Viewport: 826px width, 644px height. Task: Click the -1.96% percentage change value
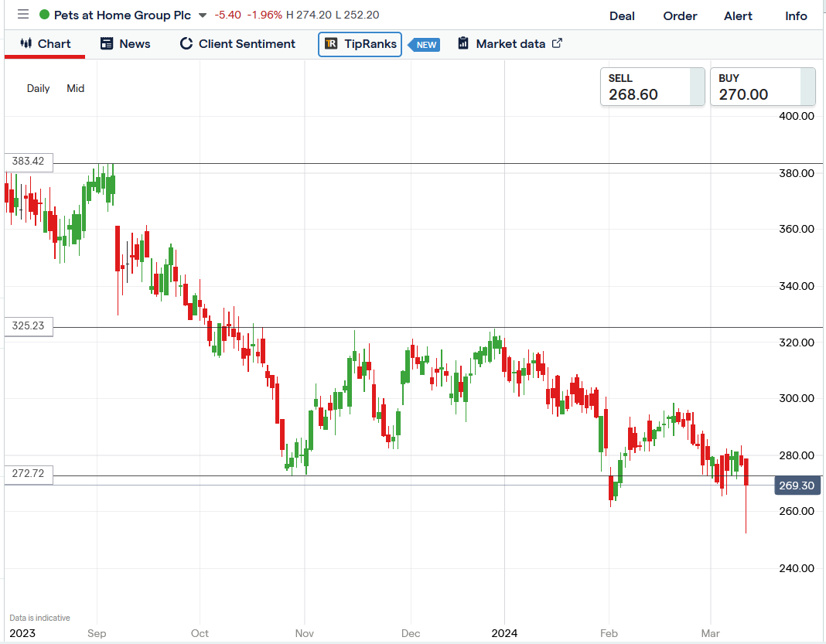pos(265,15)
